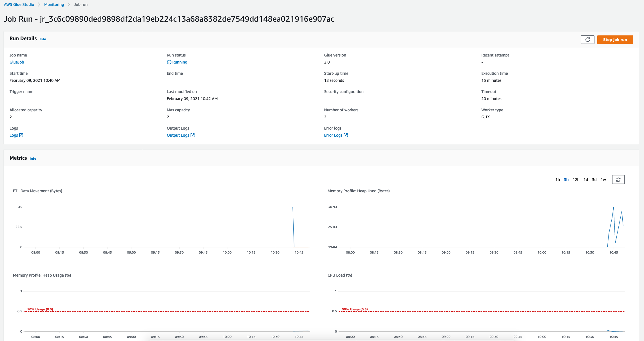
Task: Switch metrics to 12h range
Action: 576,180
